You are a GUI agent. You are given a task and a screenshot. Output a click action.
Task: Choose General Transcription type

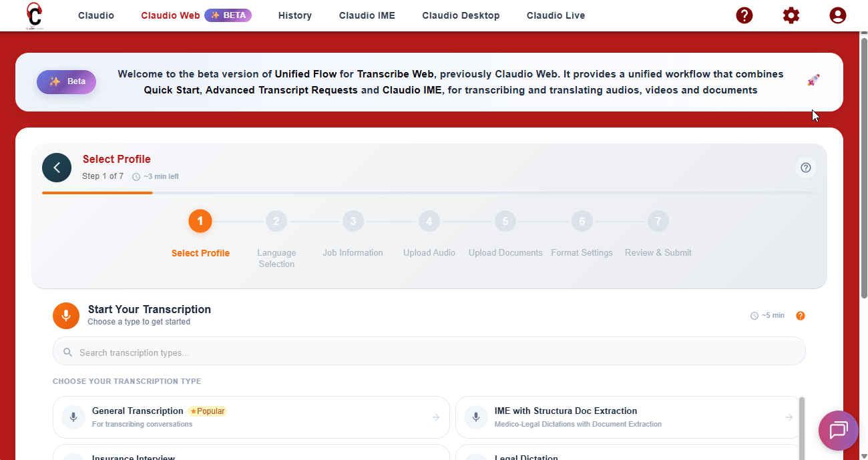pos(251,417)
